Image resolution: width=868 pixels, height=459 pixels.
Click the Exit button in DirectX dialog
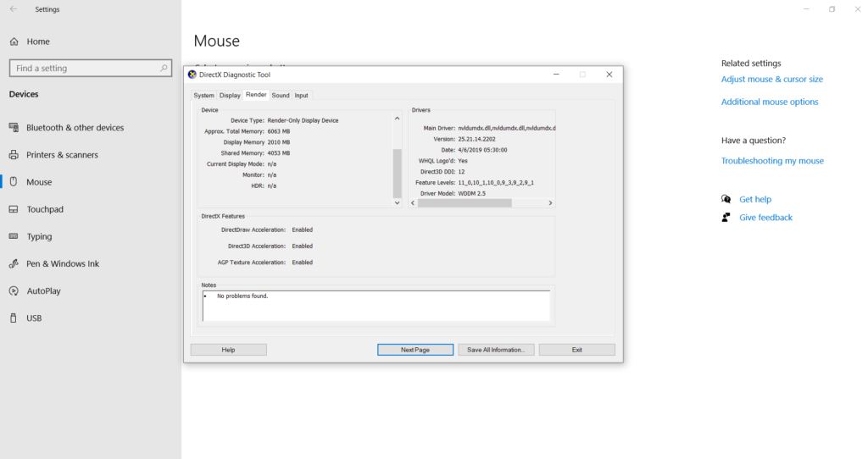point(576,350)
